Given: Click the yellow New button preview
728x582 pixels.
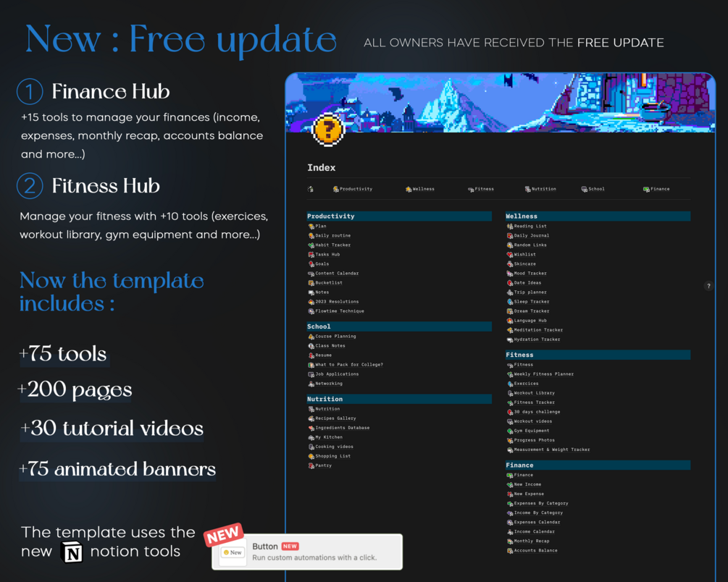Looking at the screenshot, I should [x=233, y=552].
